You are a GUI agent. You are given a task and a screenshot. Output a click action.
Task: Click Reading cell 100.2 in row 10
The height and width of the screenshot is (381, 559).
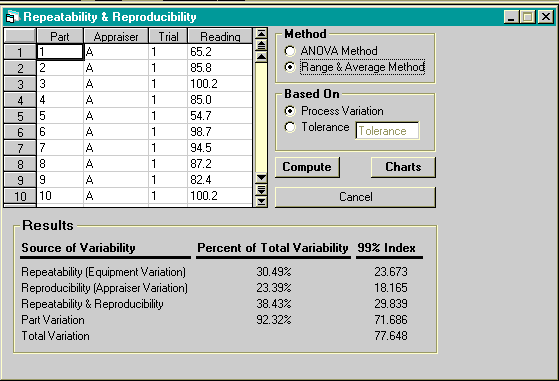click(x=220, y=196)
